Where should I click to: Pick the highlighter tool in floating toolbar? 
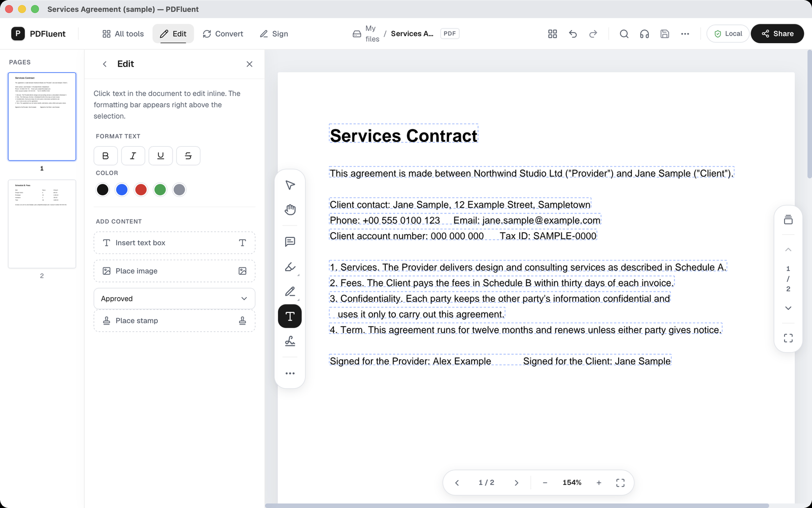pyautogui.click(x=290, y=267)
